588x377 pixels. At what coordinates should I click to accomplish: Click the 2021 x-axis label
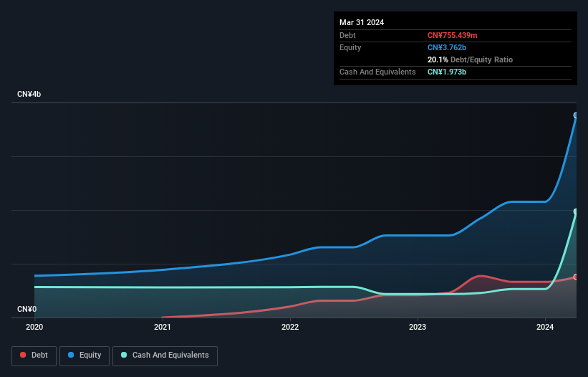pos(163,327)
